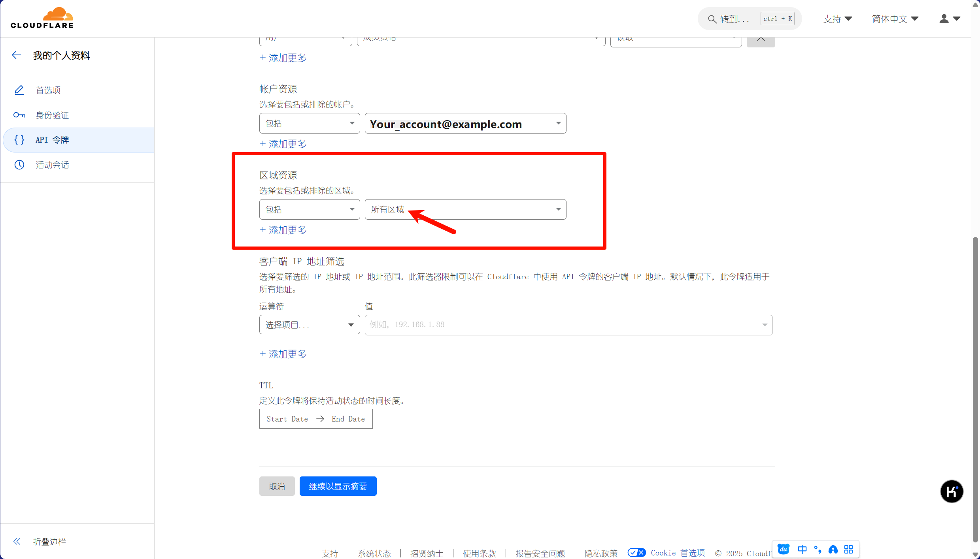
Task: Click the user account icon
Action: point(944,19)
